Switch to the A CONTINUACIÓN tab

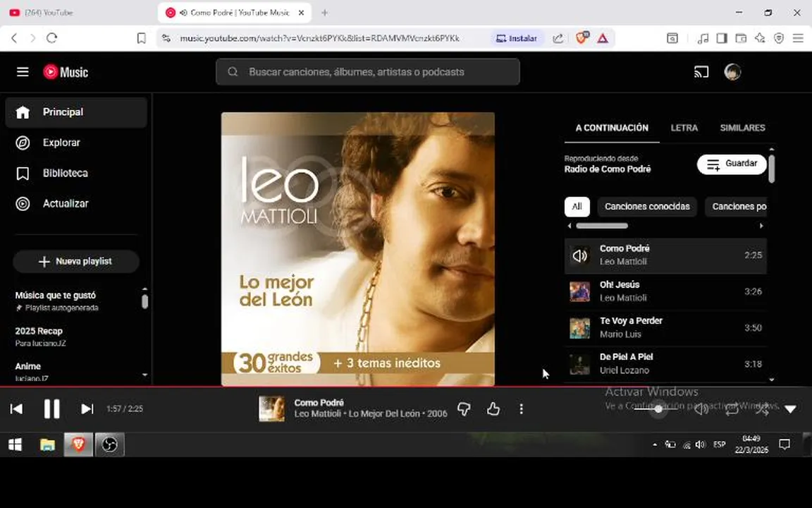point(612,128)
